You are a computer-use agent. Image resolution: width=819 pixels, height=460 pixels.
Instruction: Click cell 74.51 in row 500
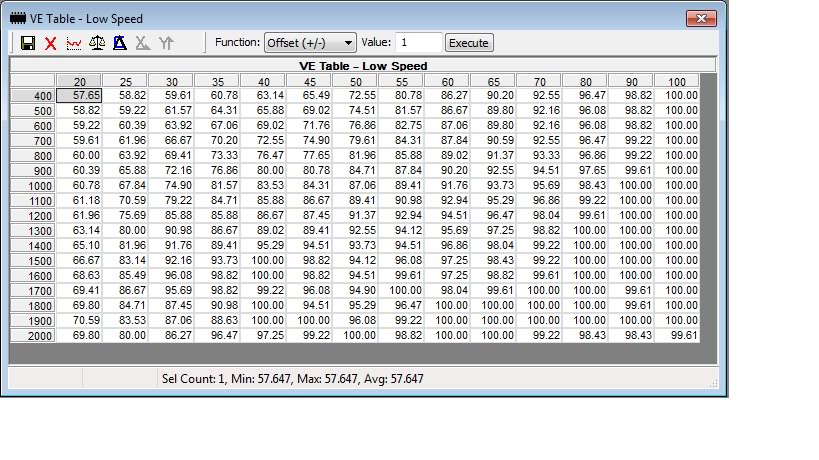[x=355, y=111]
